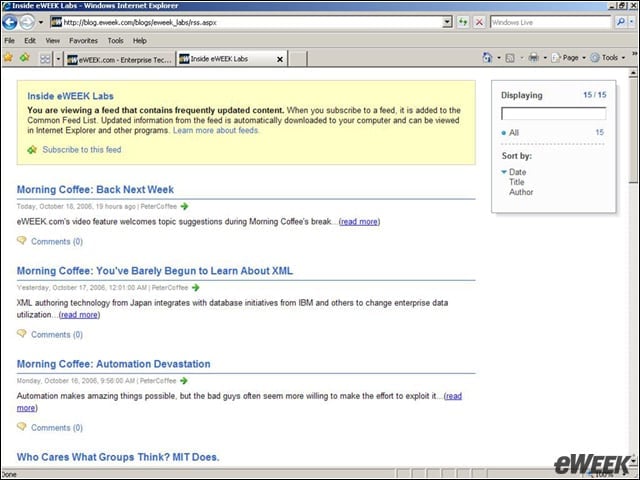The image size is (640, 480).
Task: Click the green arrow beside Automation Devastation post
Action: pos(184,380)
